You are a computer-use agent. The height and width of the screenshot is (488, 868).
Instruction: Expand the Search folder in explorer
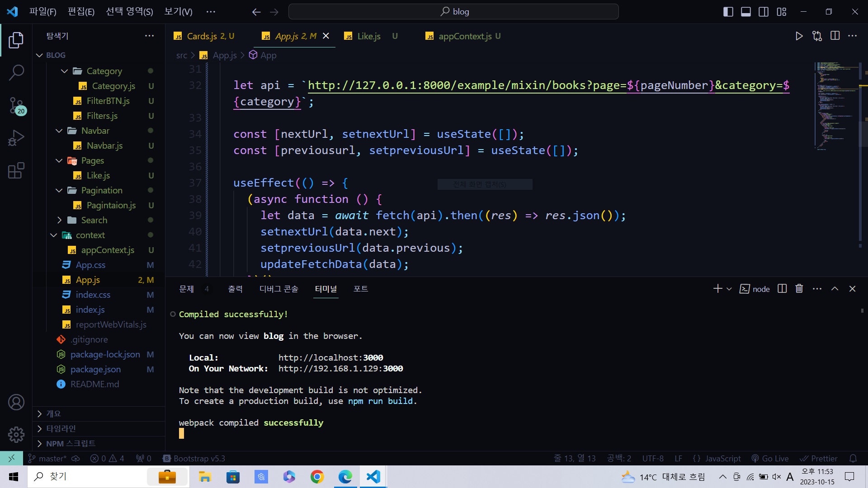pos(59,220)
